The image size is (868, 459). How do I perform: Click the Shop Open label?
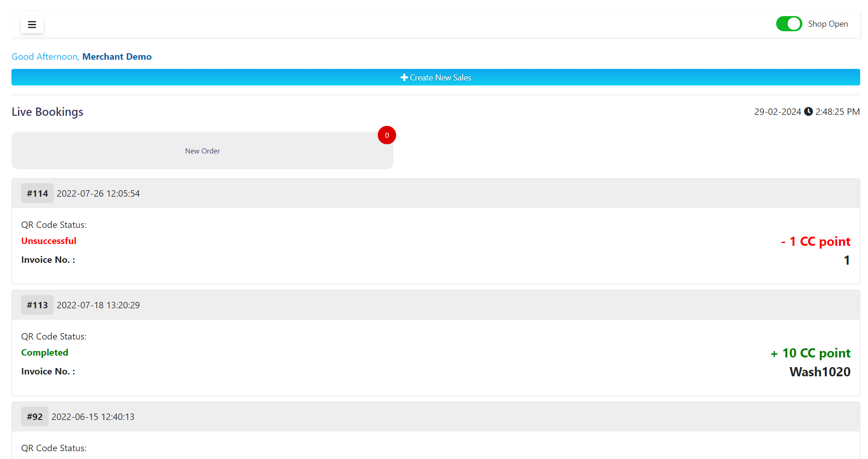tap(828, 24)
